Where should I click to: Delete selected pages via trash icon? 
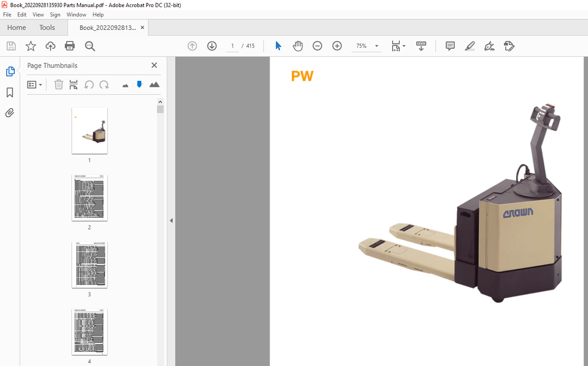tap(58, 84)
